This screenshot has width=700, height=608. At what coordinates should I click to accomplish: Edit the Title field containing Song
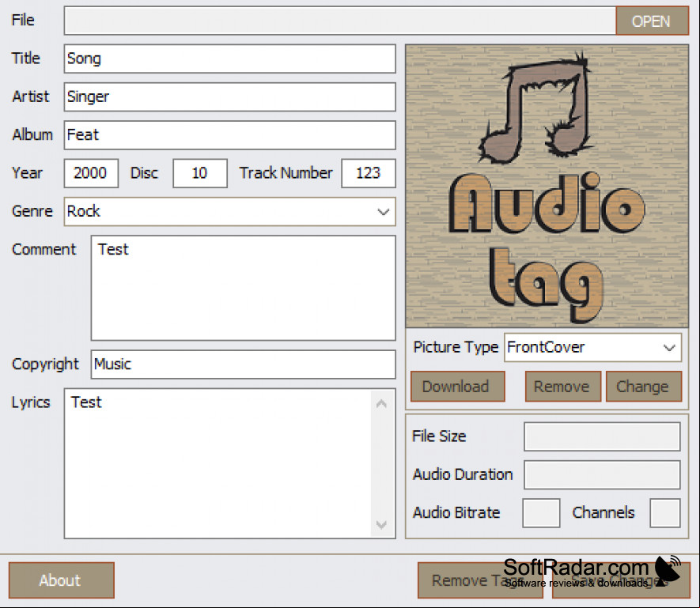229,59
